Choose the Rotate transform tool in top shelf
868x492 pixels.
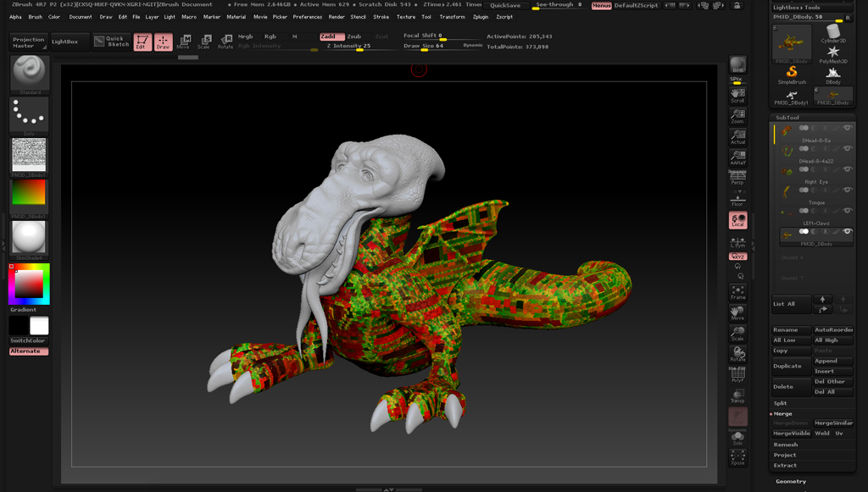click(x=225, y=42)
